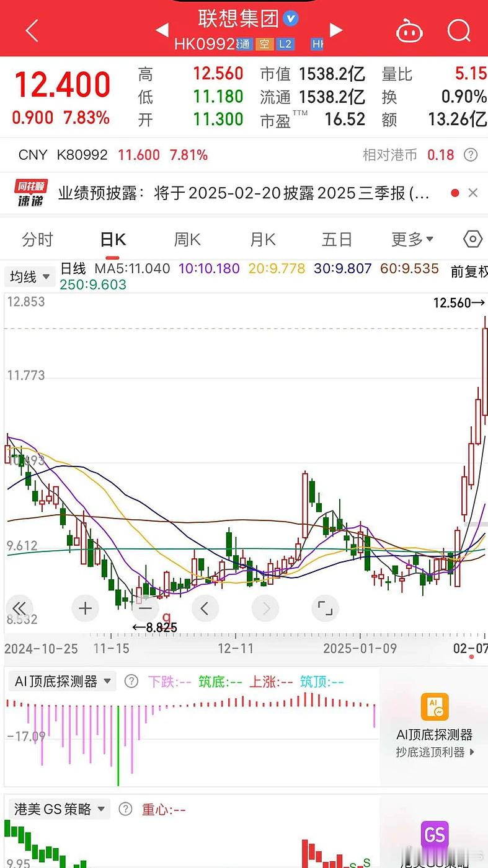Close the 业绩预披露 news banner

[x=473, y=193]
